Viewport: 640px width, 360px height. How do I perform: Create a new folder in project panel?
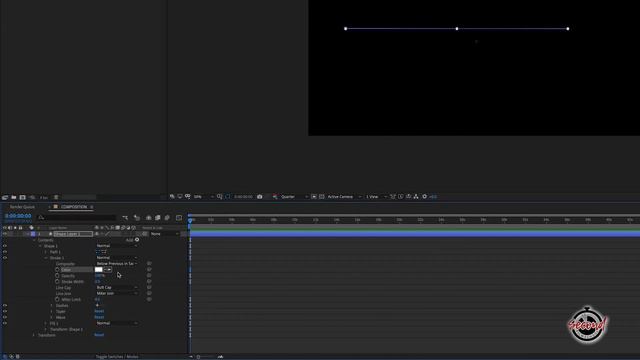tap(14, 197)
